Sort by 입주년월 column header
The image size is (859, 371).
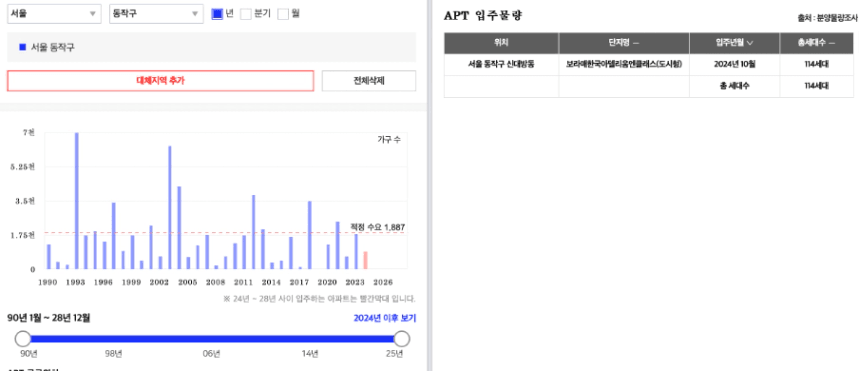tap(734, 43)
